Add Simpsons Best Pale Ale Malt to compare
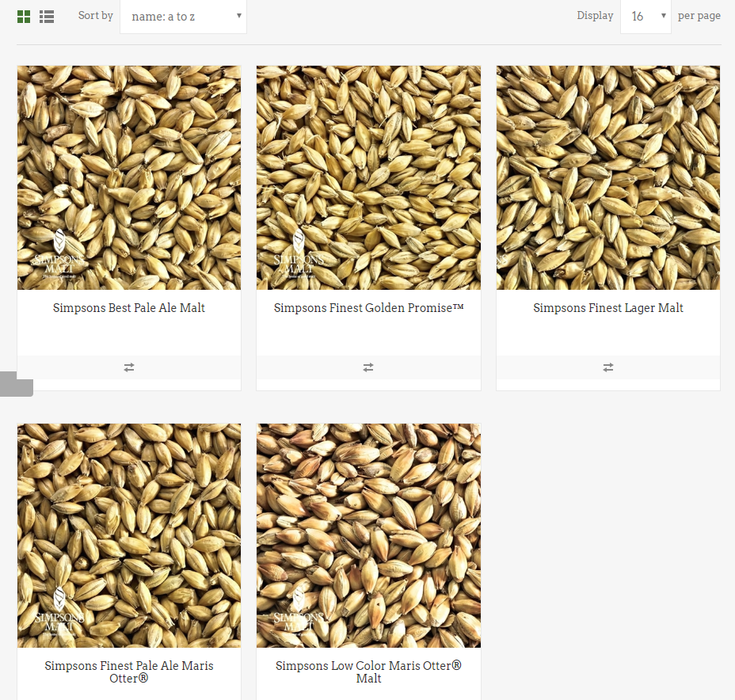 tap(129, 367)
